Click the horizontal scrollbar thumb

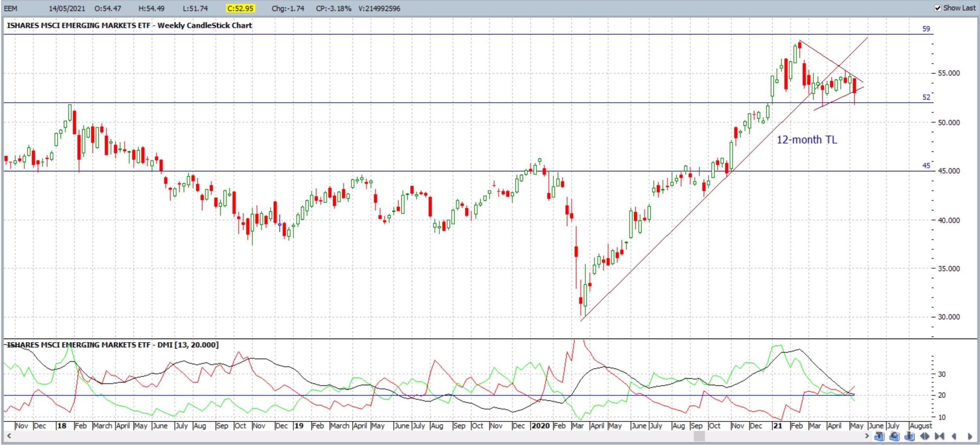click(x=699, y=436)
